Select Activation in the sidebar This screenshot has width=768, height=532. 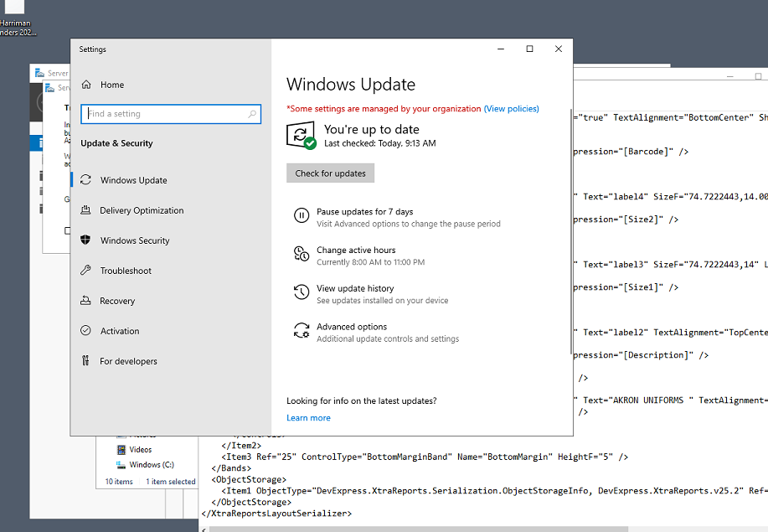(x=120, y=331)
